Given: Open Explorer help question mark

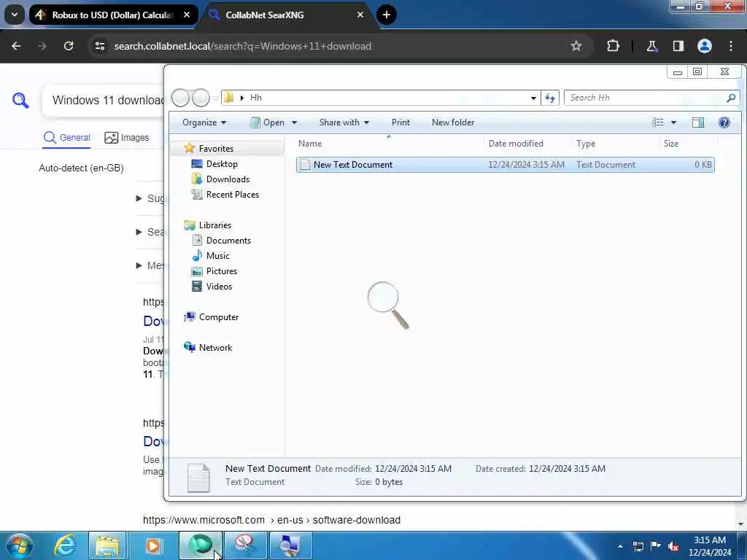Looking at the screenshot, I should pyautogui.click(x=724, y=122).
